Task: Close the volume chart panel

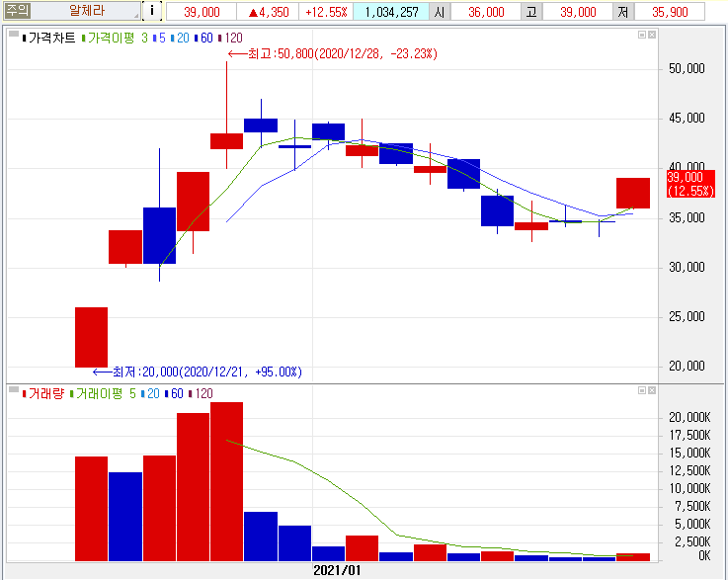Action: [x=652, y=390]
